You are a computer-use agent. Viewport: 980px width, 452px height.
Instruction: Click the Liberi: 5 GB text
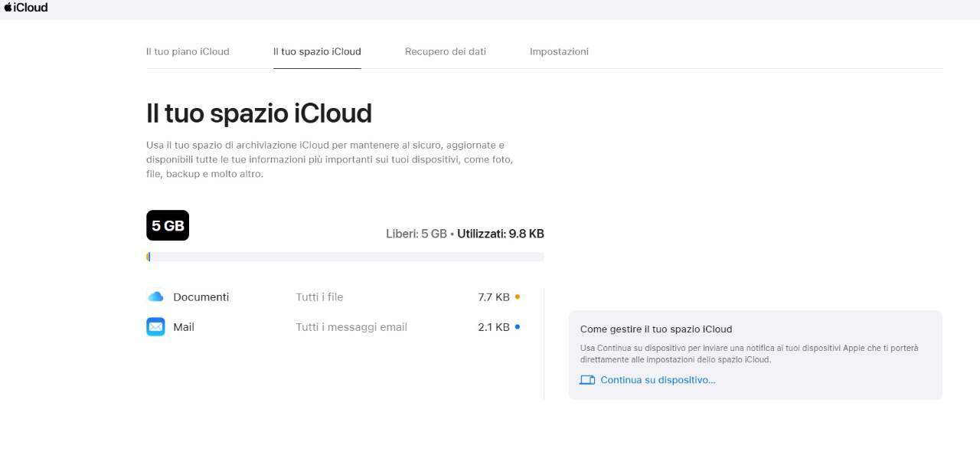tap(416, 234)
